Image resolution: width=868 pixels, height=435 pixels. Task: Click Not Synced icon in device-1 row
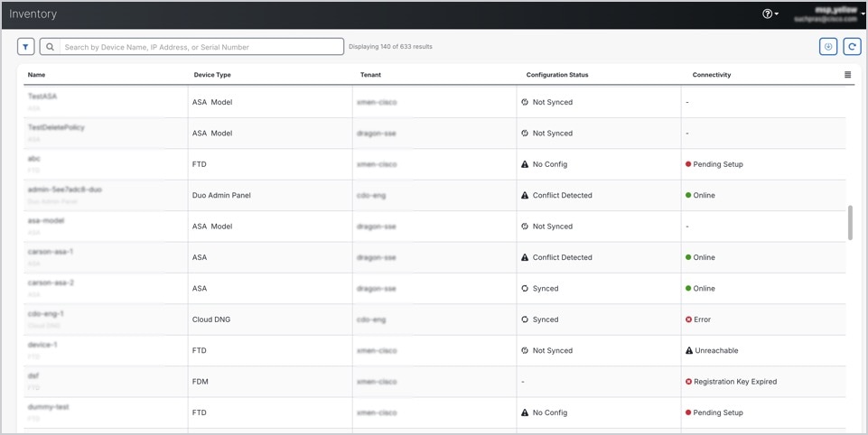click(525, 350)
